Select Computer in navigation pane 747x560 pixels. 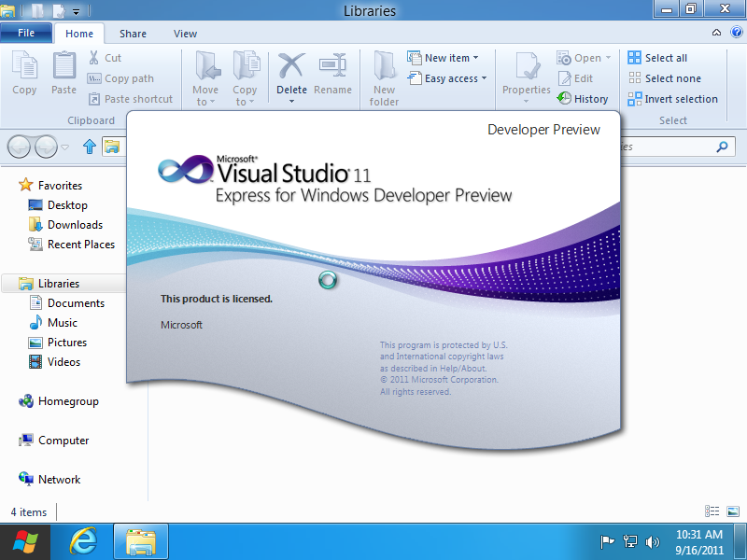[x=53, y=441]
